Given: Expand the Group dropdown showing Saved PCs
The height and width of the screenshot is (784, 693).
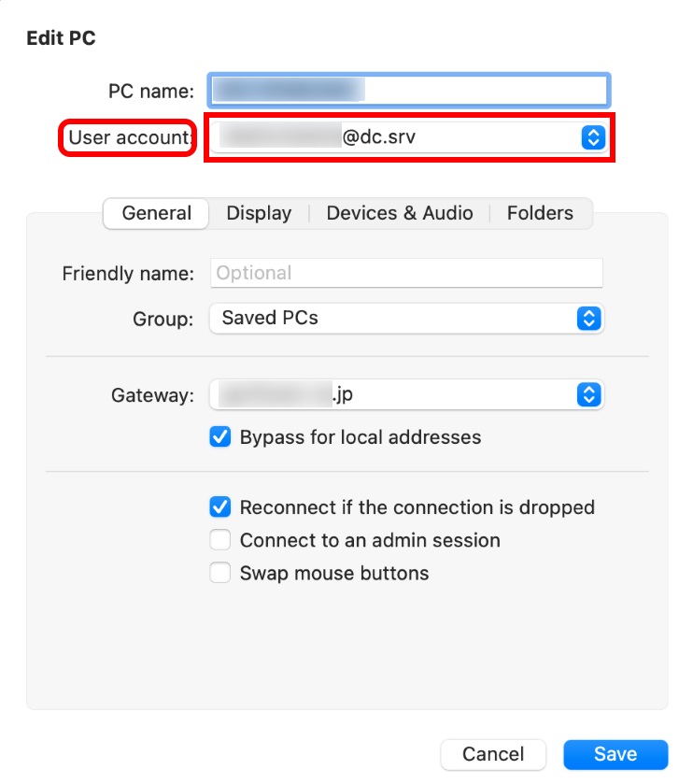Looking at the screenshot, I should coord(406,318).
